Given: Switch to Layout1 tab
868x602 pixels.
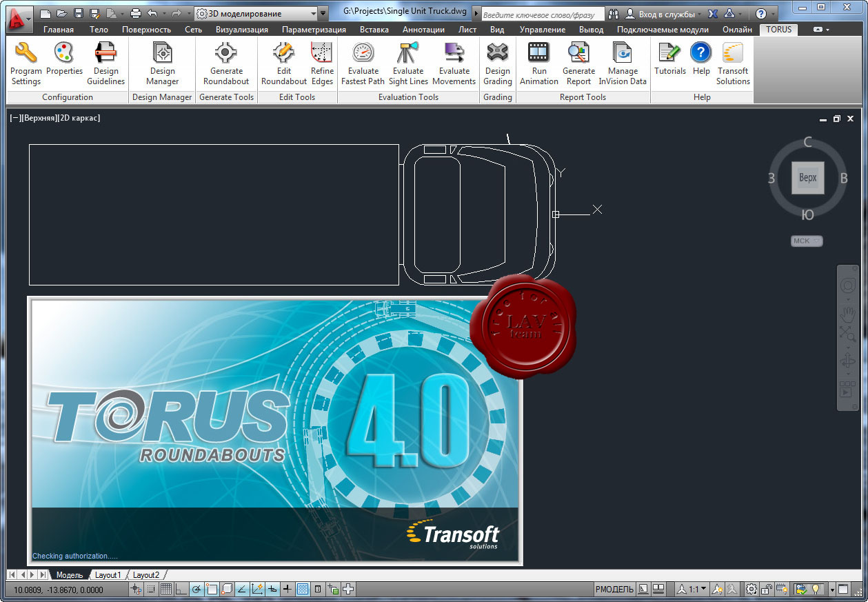Looking at the screenshot, I should click(x=108, y=574).
